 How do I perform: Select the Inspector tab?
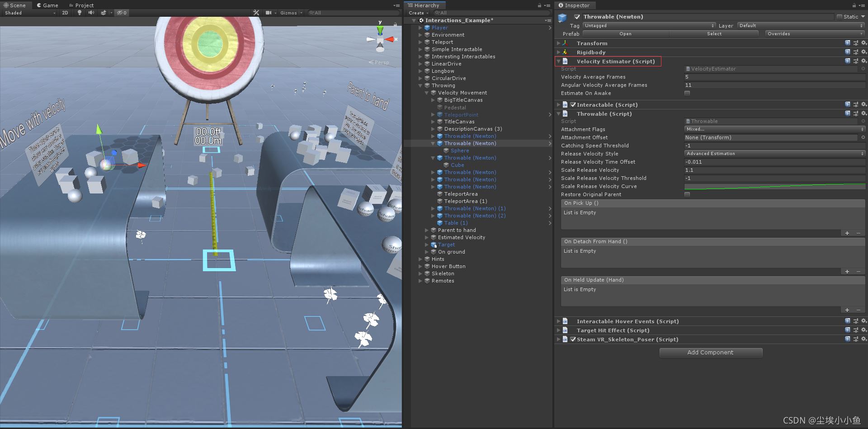click(574, 5)
